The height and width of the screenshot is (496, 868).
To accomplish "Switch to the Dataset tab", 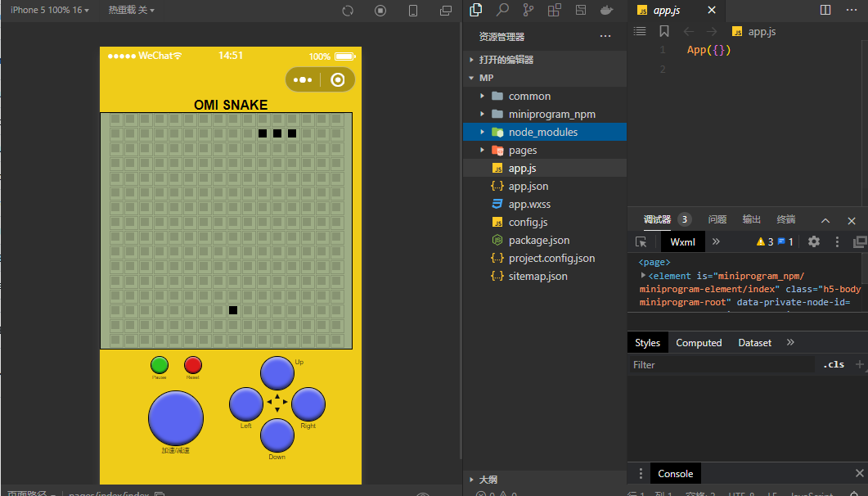I will coord(754,343).
